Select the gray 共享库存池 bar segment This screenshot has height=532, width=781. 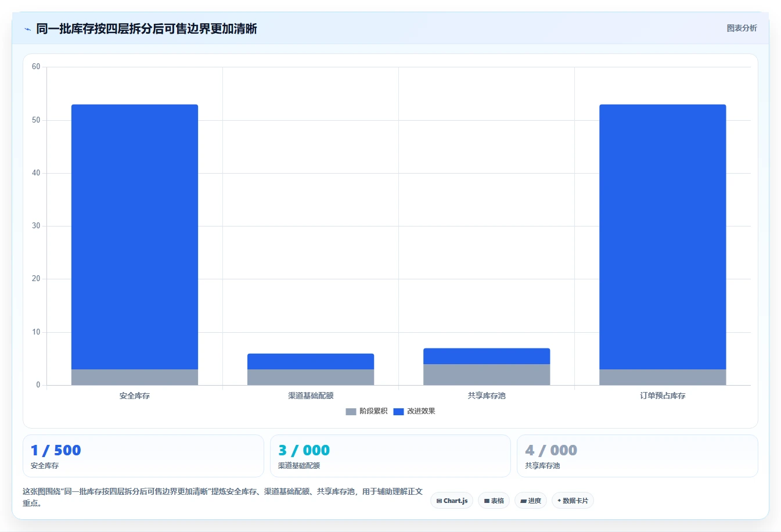[x=487, y=375]
